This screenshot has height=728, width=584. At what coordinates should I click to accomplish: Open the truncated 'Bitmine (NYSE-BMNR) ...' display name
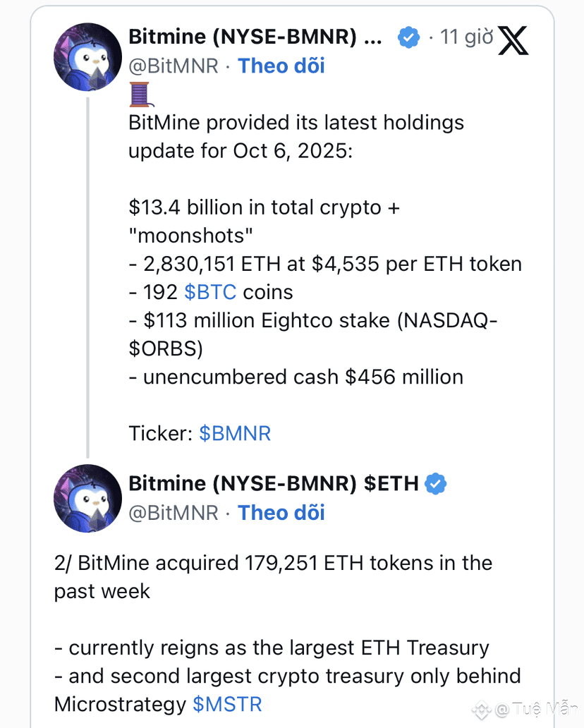pos(255,37)
